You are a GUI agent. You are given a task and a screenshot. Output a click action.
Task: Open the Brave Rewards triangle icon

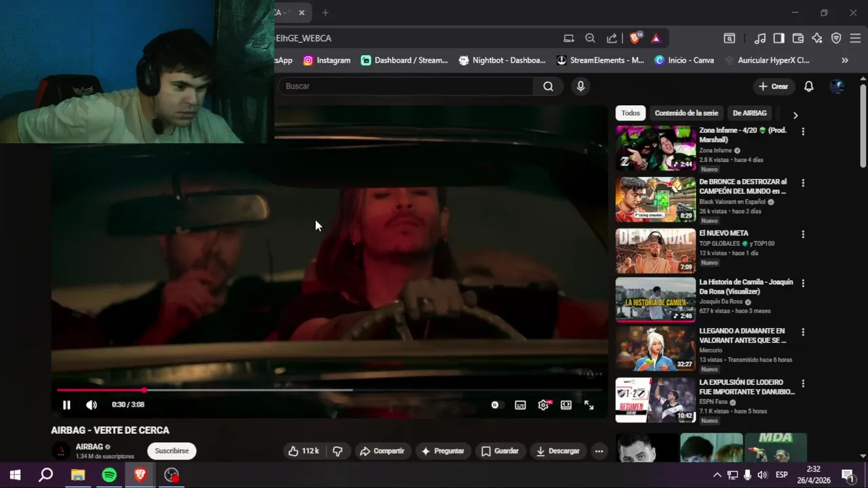pos(656,38)
